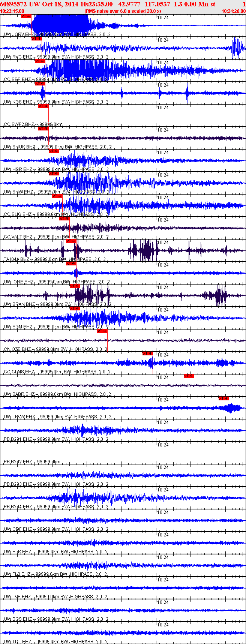Select the UW.TDL EHZ trace label

18,642
